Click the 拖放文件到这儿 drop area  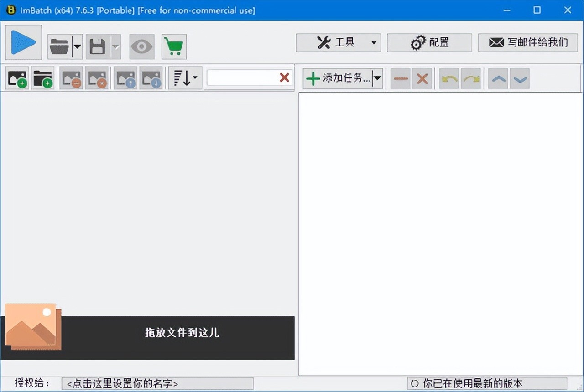point(147,338)
